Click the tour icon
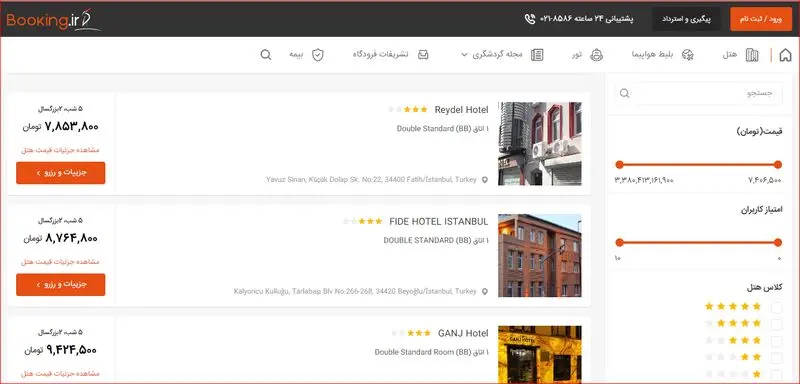Image resolution: width=800 pixels, height=384 pixels. pyautogui.click(x=596, y=55)
